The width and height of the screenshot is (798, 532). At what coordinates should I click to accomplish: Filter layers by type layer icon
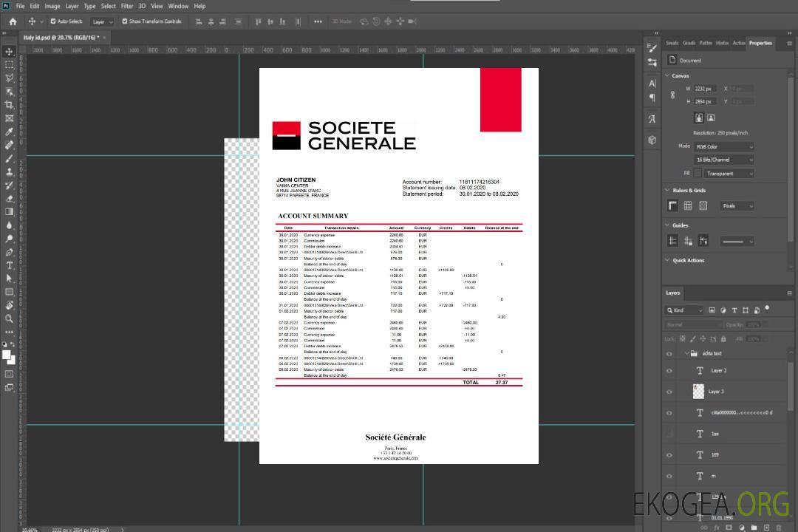(734, 310)
